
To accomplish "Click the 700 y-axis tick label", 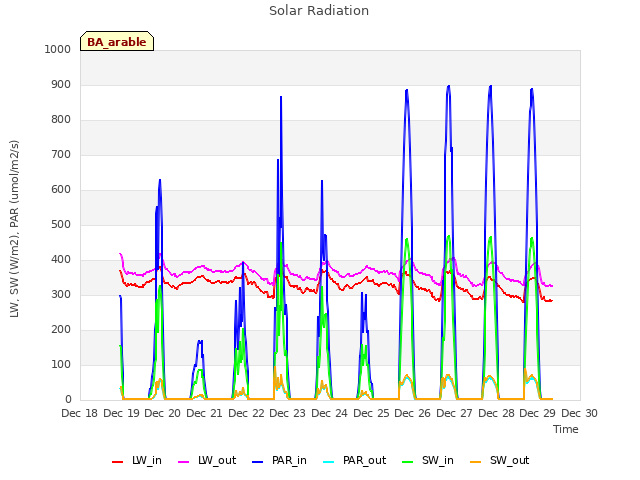I will [61, 155].
